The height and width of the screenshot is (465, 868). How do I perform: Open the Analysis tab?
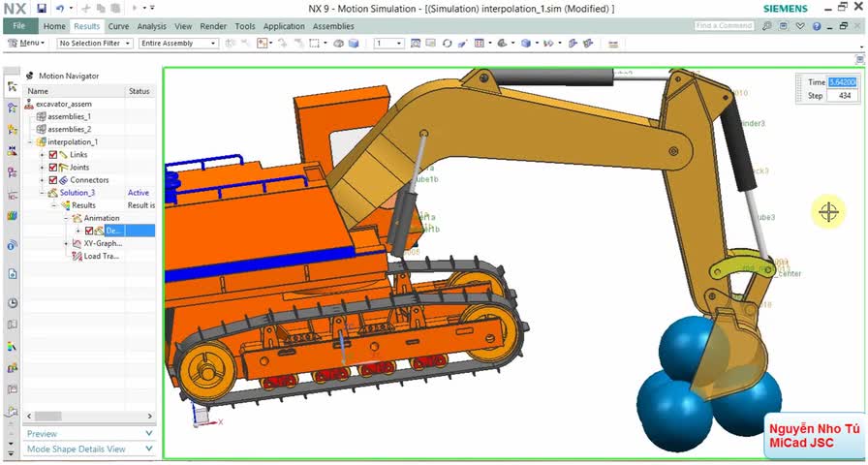click(x=152, y=26)
